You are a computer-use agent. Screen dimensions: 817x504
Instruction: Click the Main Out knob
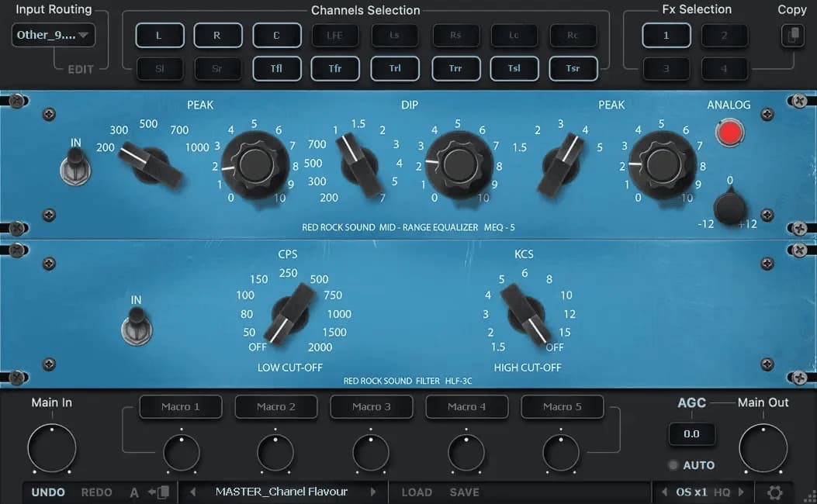(763, 448)
